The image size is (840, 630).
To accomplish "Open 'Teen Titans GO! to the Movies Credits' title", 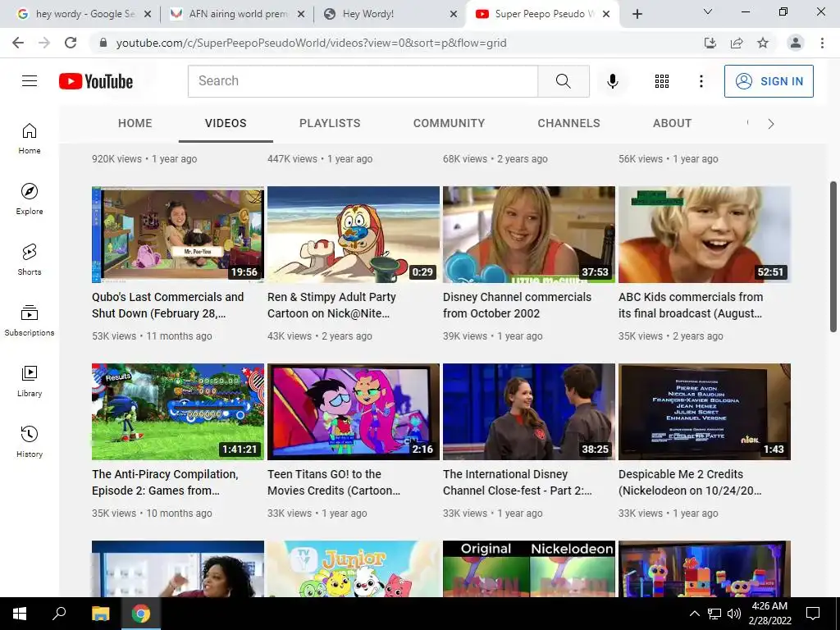I will 334,482.
